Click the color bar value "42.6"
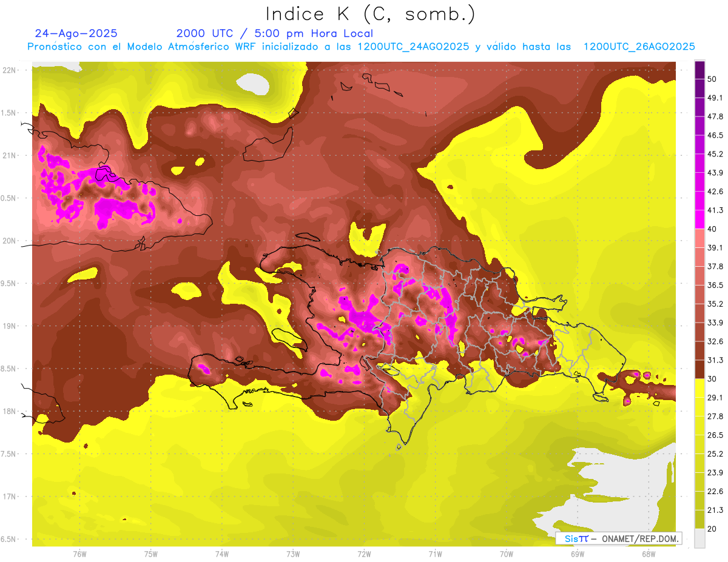The height and width of the screenshot is (562, 728). (715, 192)
